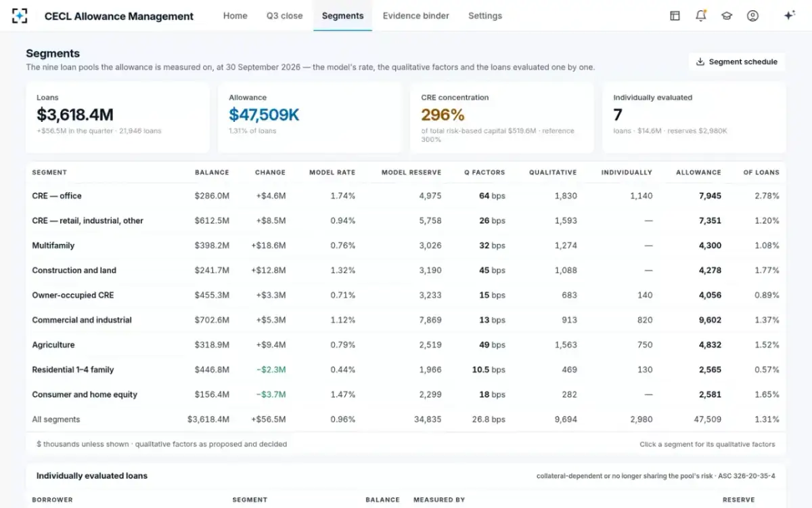
Task: Click the 1,140 individually evaluated cell
Action: pos(641,196)
